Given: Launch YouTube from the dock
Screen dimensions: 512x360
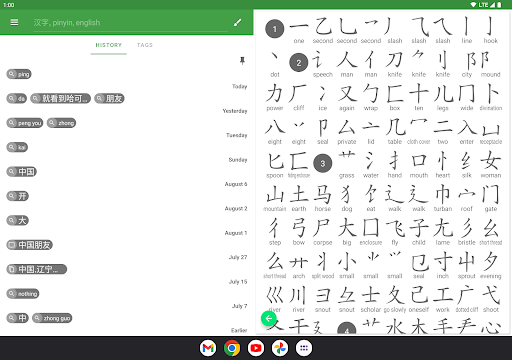Looking at the screenshot, I should [256, 348].
